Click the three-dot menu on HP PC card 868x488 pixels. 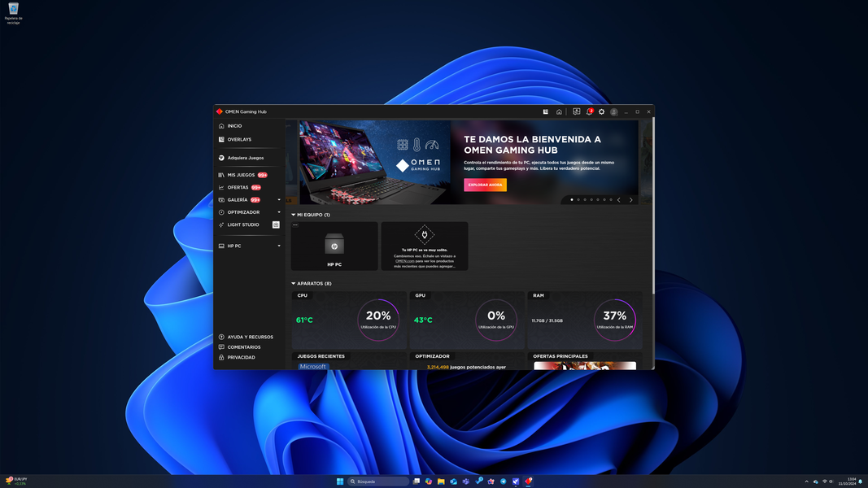click(x=295, y=225)
